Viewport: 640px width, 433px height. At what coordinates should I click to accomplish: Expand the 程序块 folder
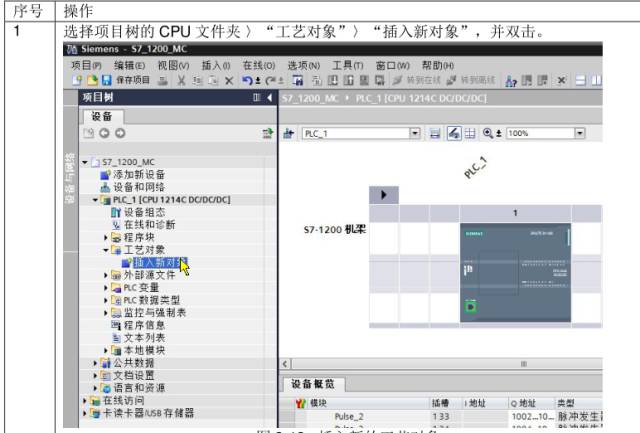(x=106, y=238)
